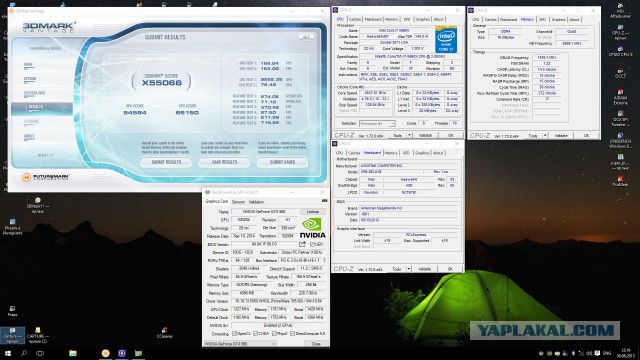Switch to CPU-Z taskbar button

pyautogui.click(x=122, y=353)
